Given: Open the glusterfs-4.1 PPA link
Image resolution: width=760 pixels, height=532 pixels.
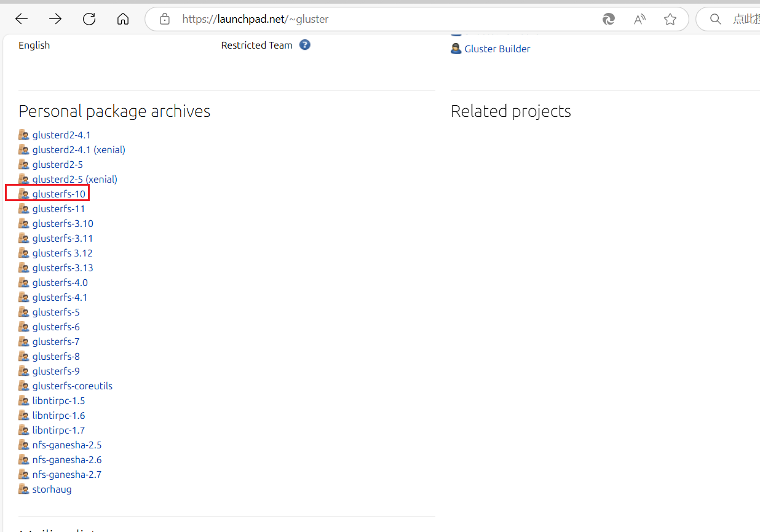Looking at the screenshot, I should click(60, 297).
